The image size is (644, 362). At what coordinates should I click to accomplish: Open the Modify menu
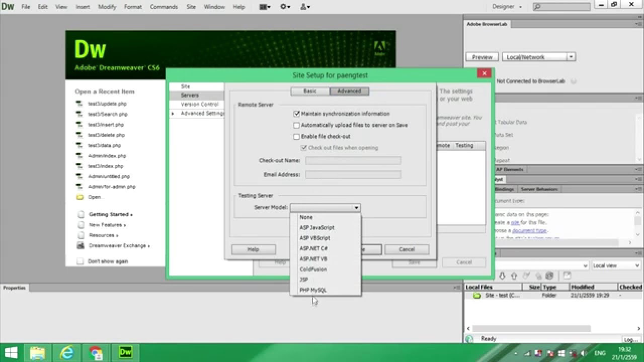pos(107,7)
